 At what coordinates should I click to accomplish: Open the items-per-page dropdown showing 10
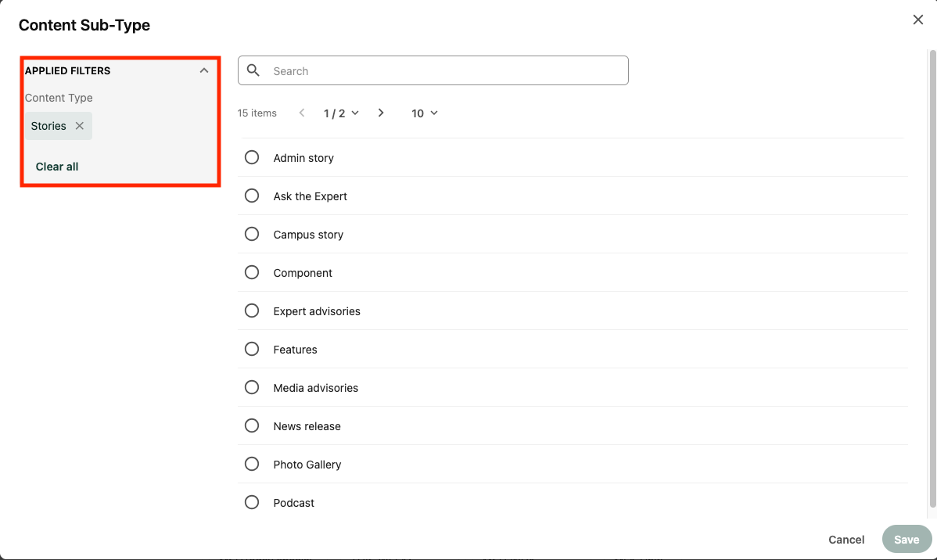click(x=425, y=113)
